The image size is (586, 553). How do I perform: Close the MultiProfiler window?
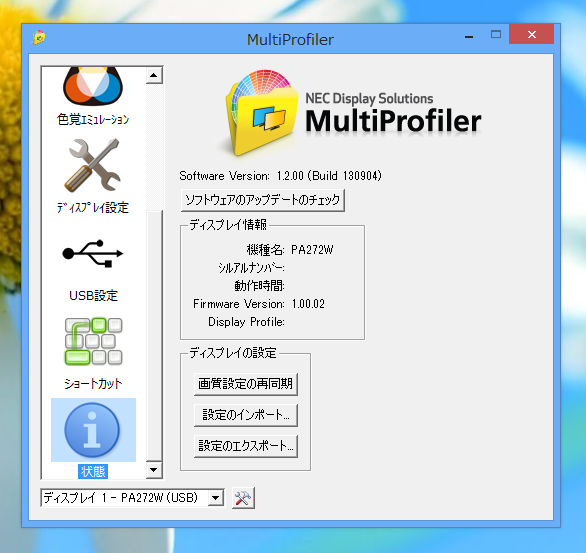[531, 35]
